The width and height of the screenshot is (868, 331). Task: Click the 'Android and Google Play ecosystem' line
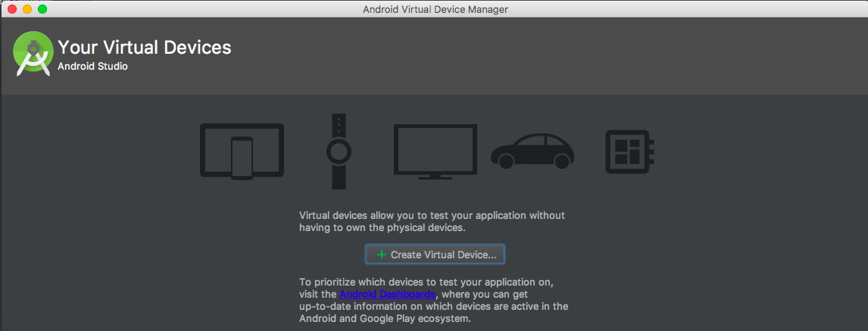coord(385,319)
